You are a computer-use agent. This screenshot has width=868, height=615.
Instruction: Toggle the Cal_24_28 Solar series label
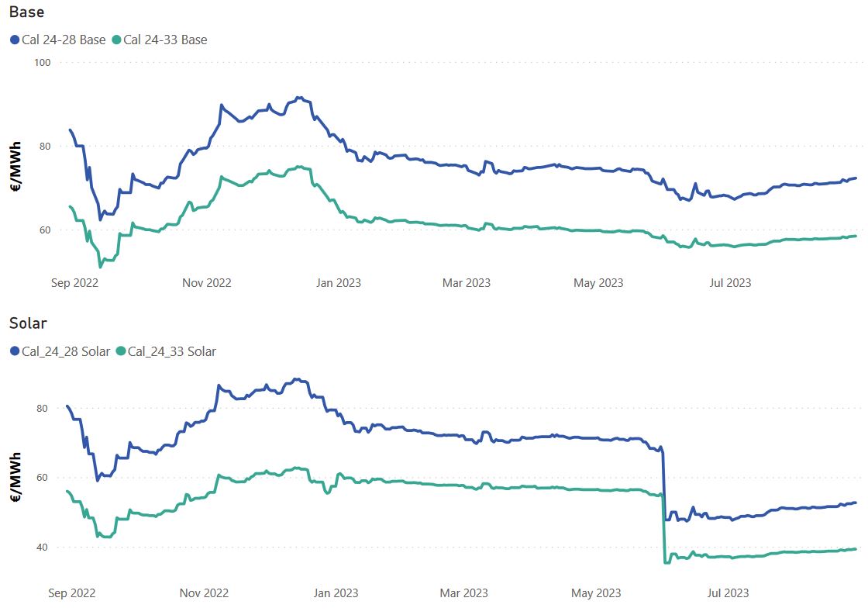(x=66, y=351)
